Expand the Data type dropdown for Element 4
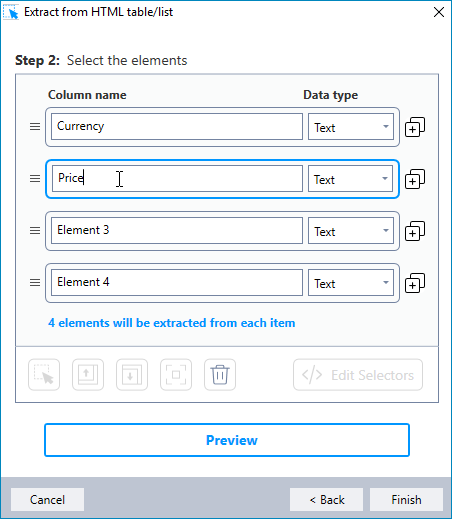452x519 pixels. (x=351, y=283)
